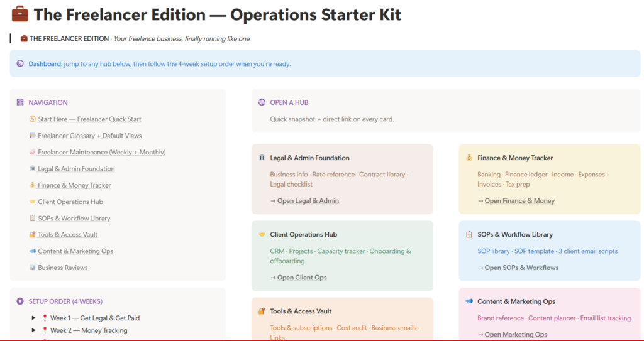Go to Finance & Money Tracker in navigation
Image resolution: width=644 pixels, height=341 pixels.
coord(74,185)
